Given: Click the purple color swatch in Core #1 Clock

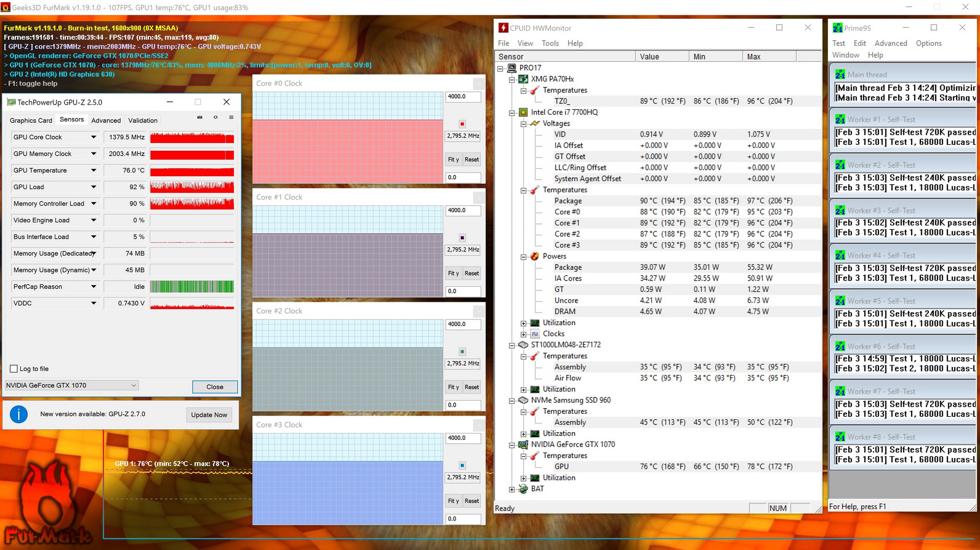Looking at the screenshot, I should (462, 238).
